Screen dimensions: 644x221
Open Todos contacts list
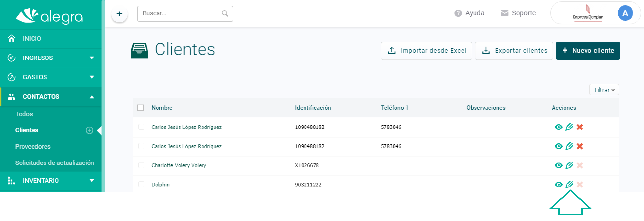coord(24,114)
